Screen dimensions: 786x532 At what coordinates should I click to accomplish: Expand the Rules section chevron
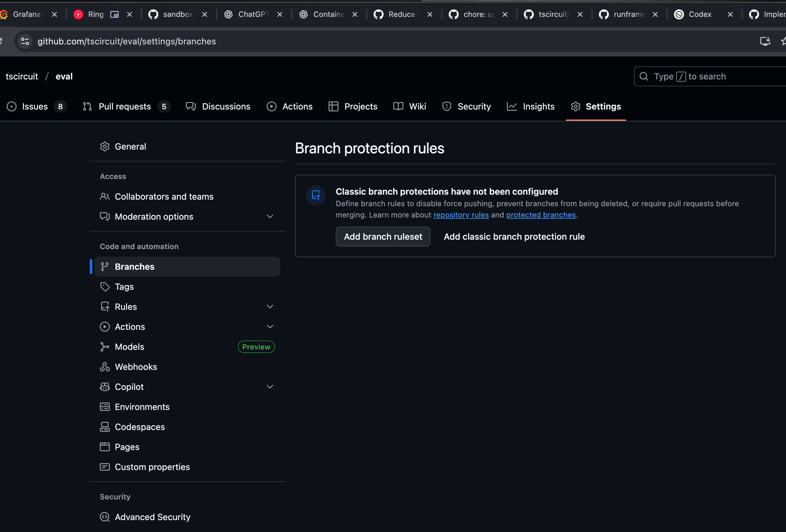269,307
